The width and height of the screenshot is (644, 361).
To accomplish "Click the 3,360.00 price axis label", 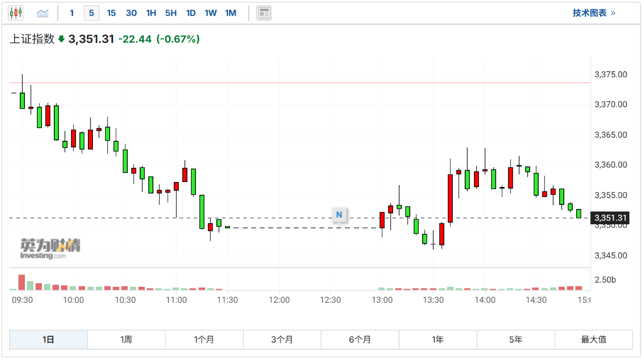I will [x=610, y=165].
